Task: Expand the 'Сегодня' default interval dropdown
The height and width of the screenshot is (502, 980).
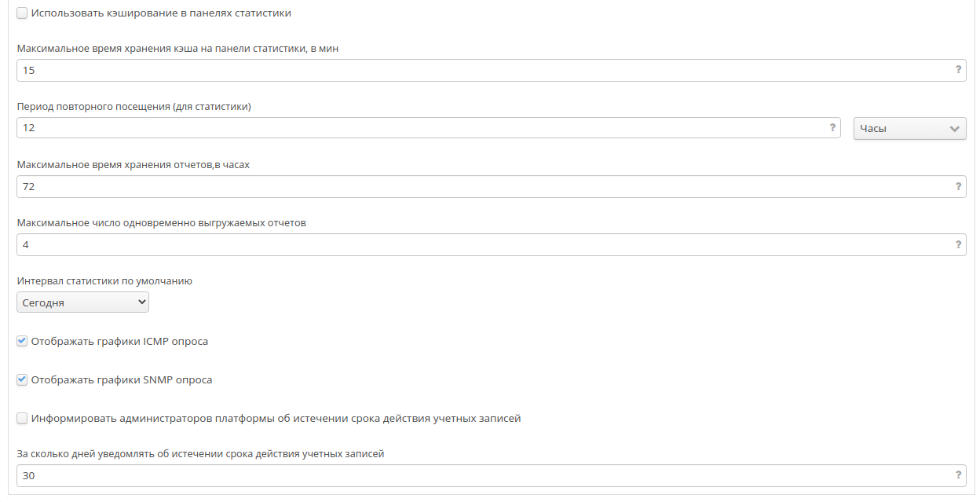Action: (x=82, y=302)
